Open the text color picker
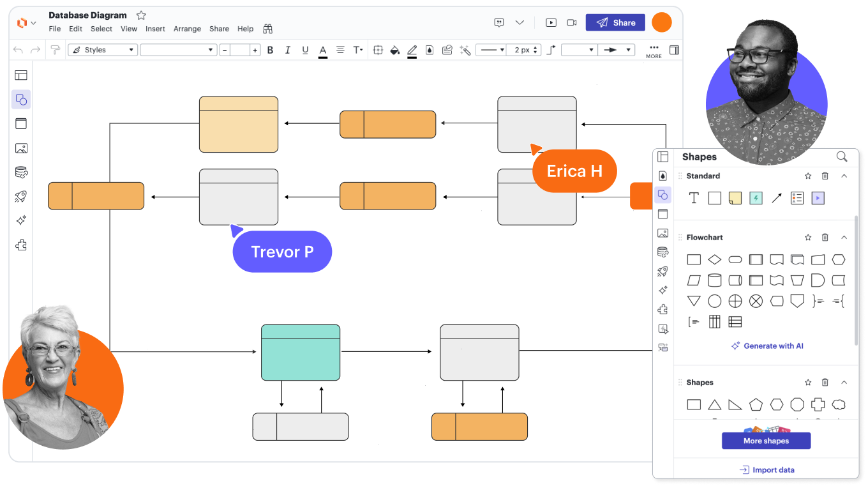868x488 pixels. click(323, 50)
